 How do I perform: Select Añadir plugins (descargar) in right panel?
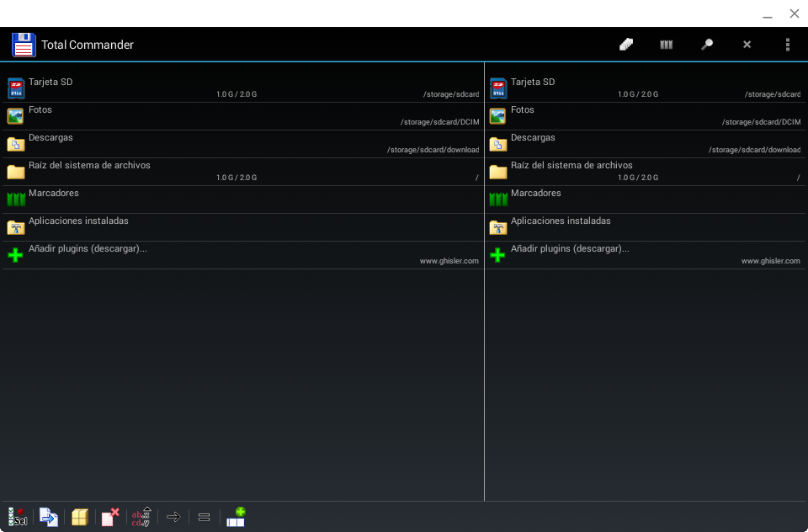646,255
